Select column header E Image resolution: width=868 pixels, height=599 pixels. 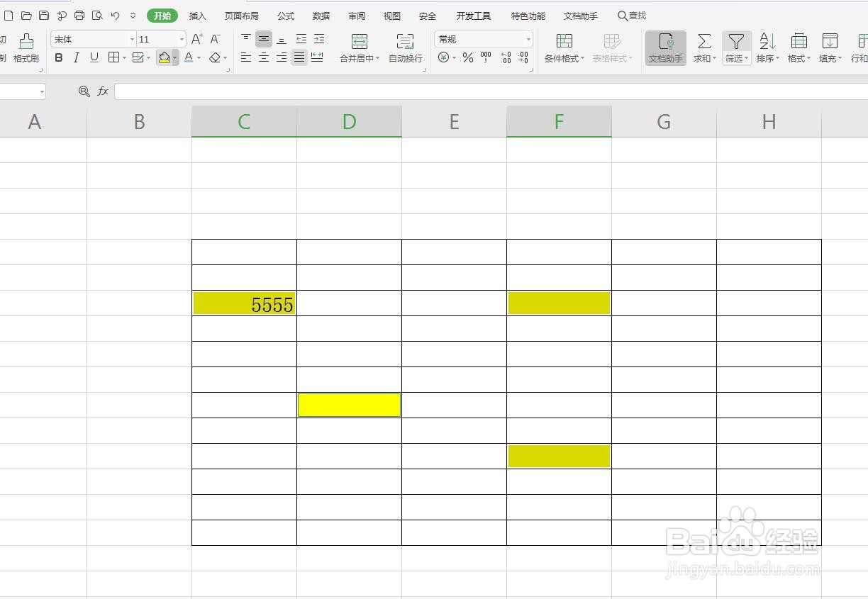point(454,122)
